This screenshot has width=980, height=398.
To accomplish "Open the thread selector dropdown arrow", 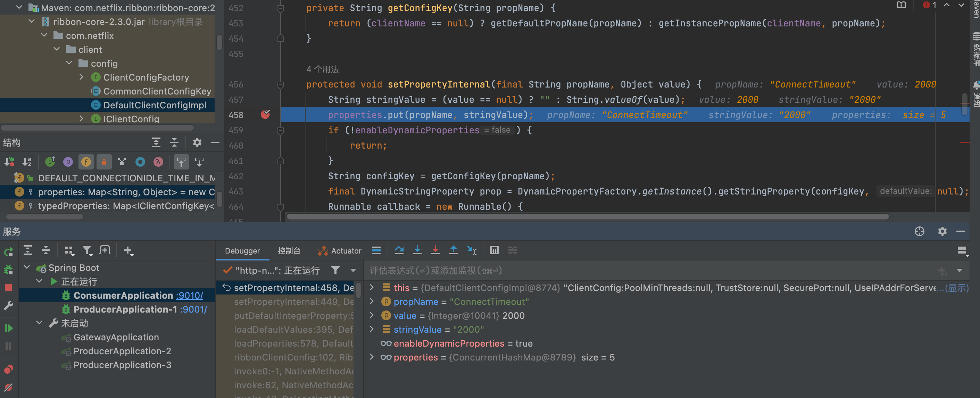I will [353, 271].
